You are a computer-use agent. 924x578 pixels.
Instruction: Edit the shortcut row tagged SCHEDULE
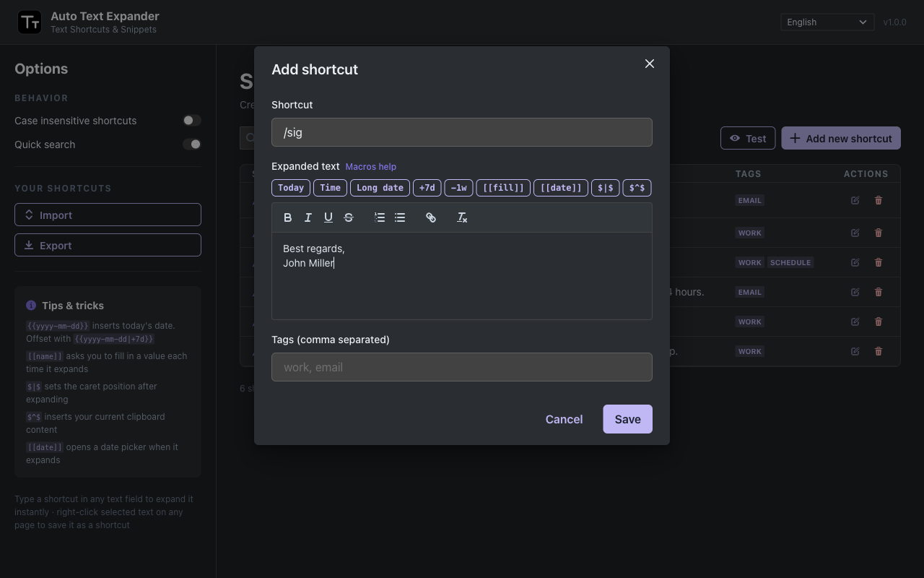tap(855, 262)
